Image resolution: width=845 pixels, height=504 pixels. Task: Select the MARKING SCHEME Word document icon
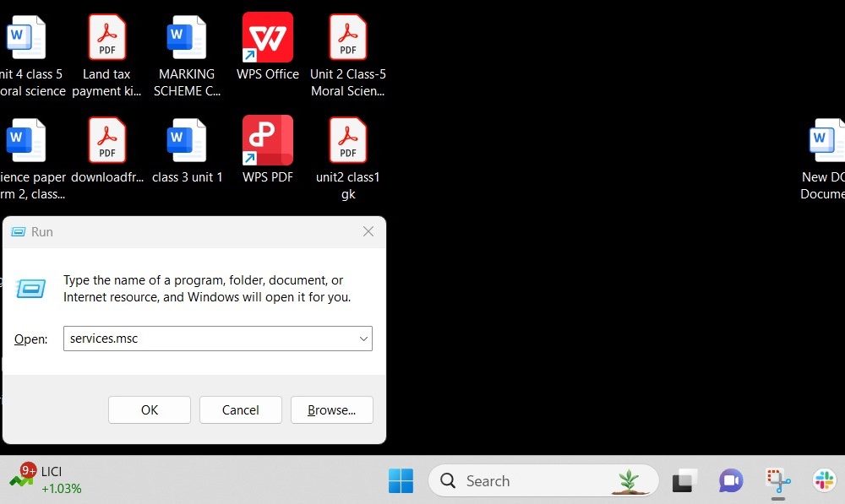point(187,38)
